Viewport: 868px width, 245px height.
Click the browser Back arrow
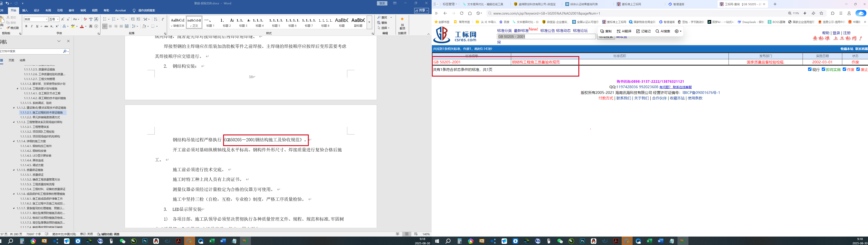point(445,13)
